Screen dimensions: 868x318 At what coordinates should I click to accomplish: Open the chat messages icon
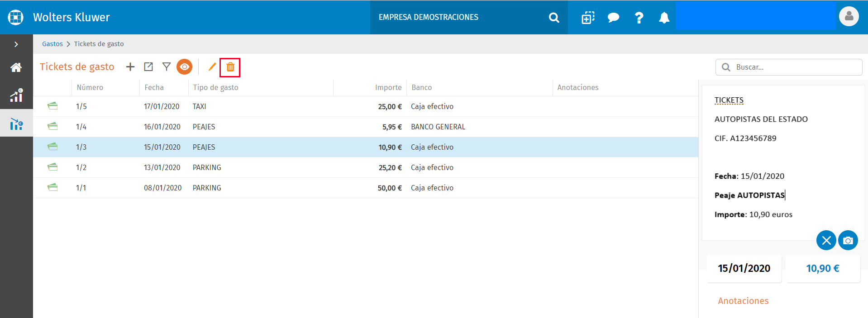[613, 18]
